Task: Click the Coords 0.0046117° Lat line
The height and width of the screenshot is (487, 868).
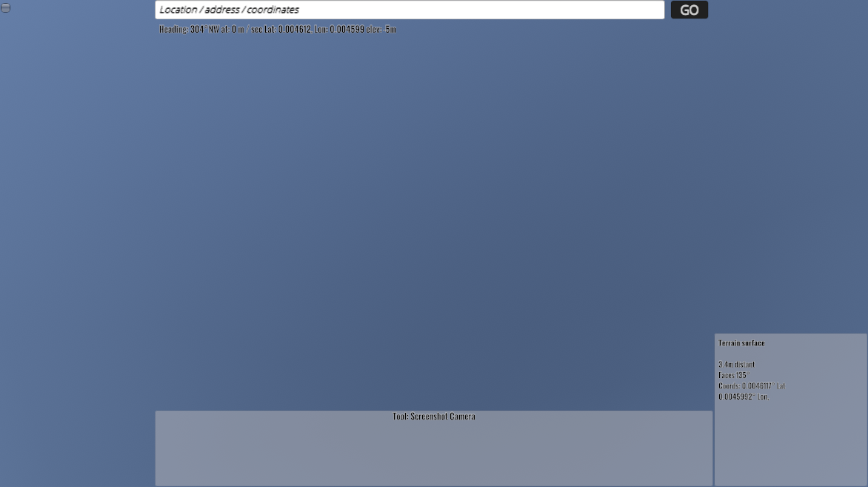Action: click(x=751, y=386)
